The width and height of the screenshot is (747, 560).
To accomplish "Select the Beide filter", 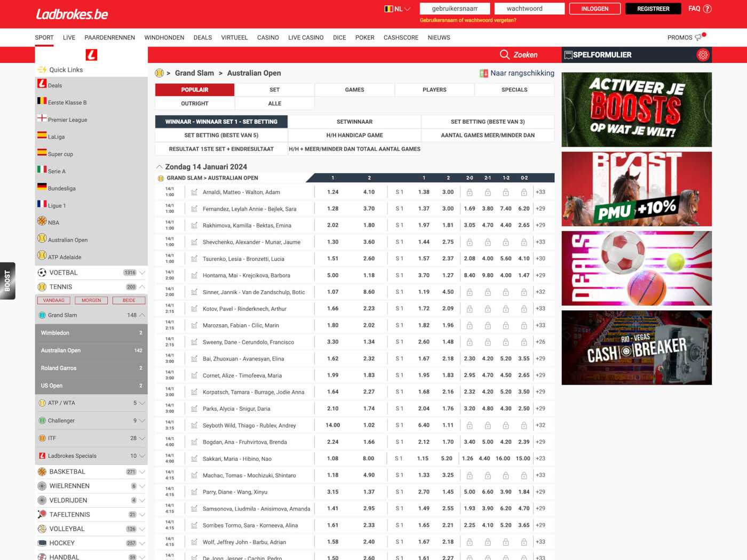I will coord(129,300).
